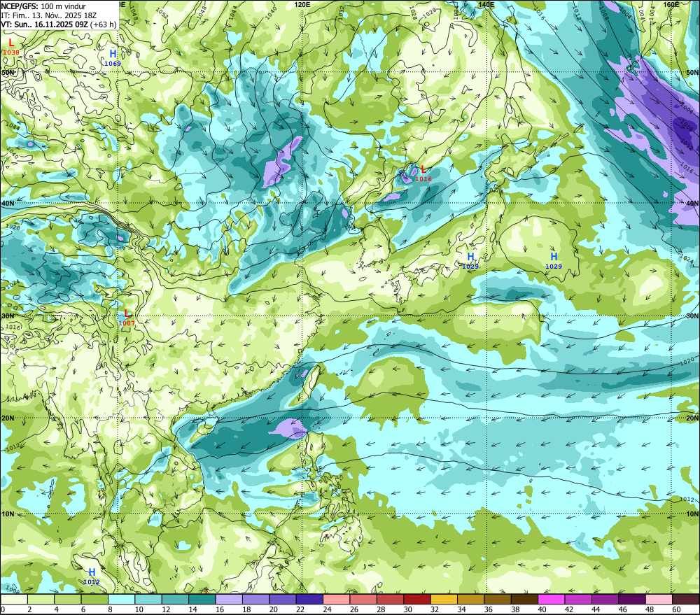Pick the yellow 32–34 legend swatch
Screen dimensions: 700x615
pos(444,600)
